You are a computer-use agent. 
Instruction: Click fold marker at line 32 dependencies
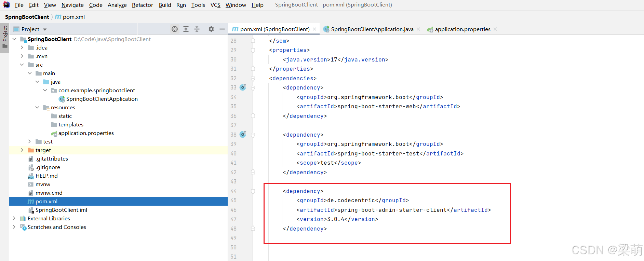(253, 78)
